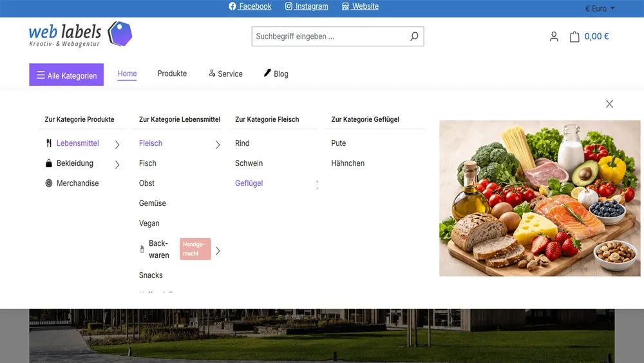Click the magnifying glass search icon
This screenshot has width=644, height=363.
(414, 36)
